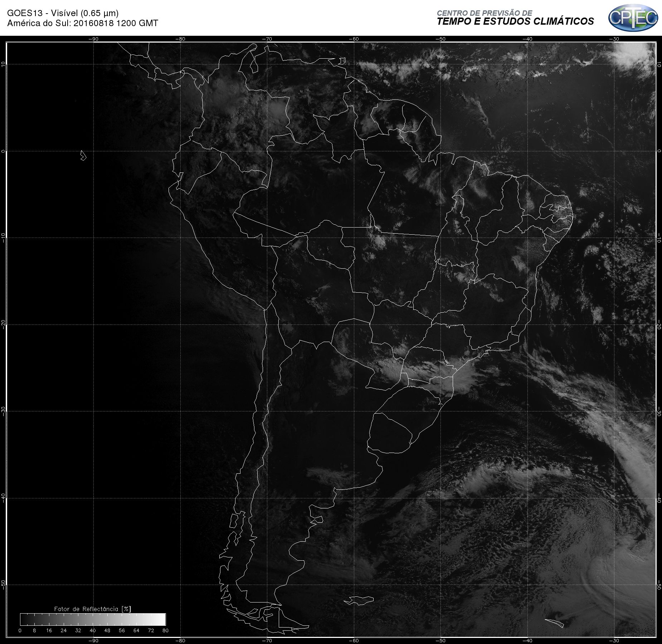Viewport: 662px width, 644px height.
Task: Click the left axis '-20' latitude label
Action: click(x=3, y=325)
